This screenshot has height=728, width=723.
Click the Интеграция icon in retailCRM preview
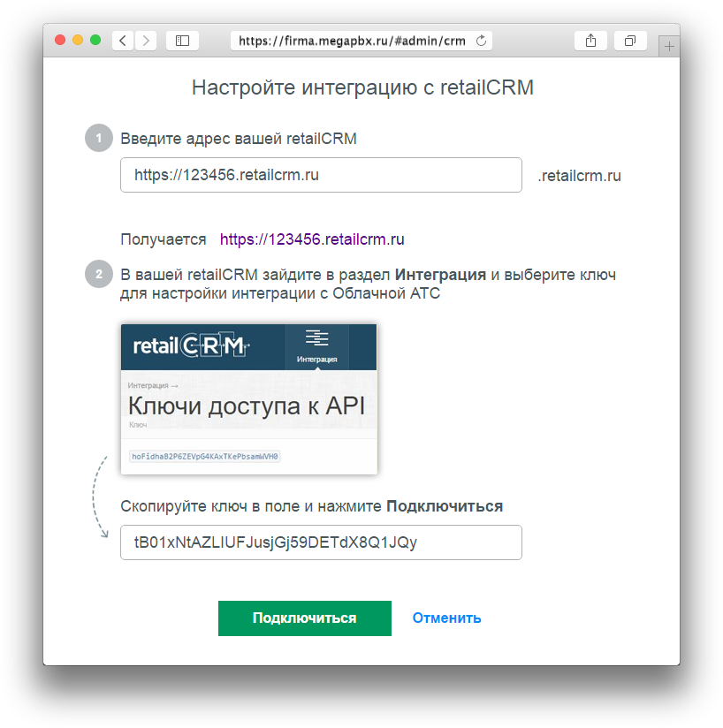316,346
